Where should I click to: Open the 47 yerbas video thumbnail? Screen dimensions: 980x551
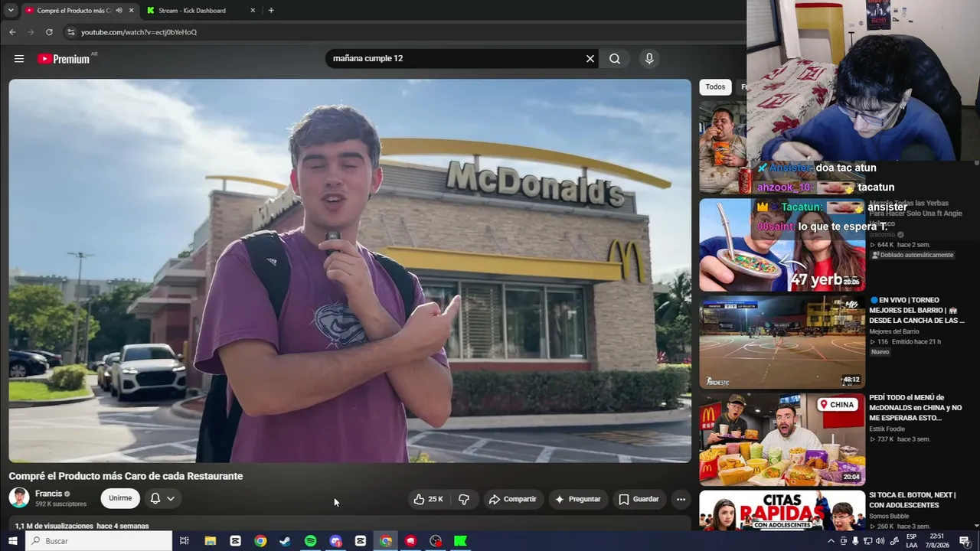(782, 245)
